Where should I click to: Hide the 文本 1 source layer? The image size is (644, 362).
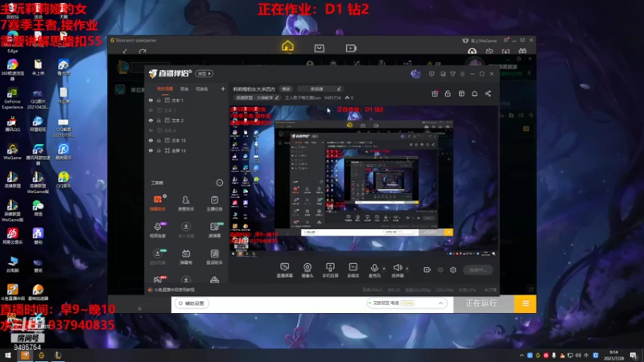click(151, 100)
